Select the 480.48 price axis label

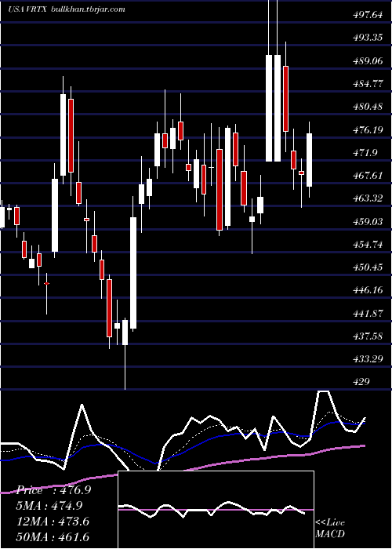367,107
